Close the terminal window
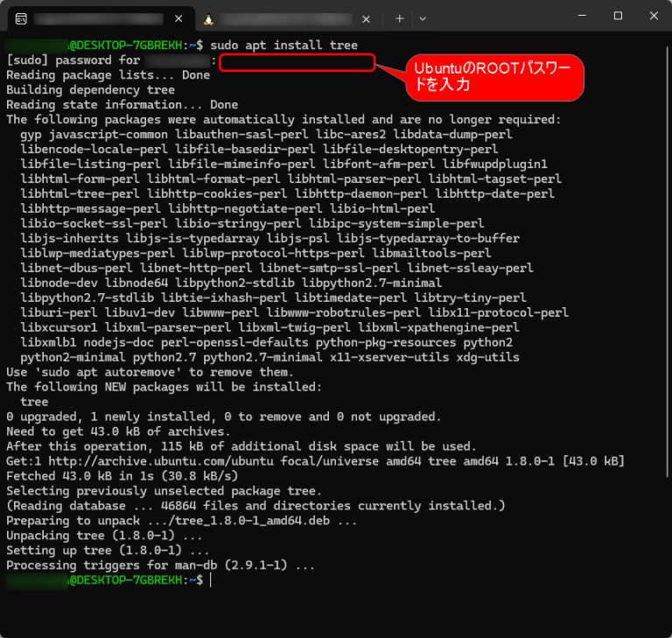Screen dimensions: 672x638 [654, 16]
